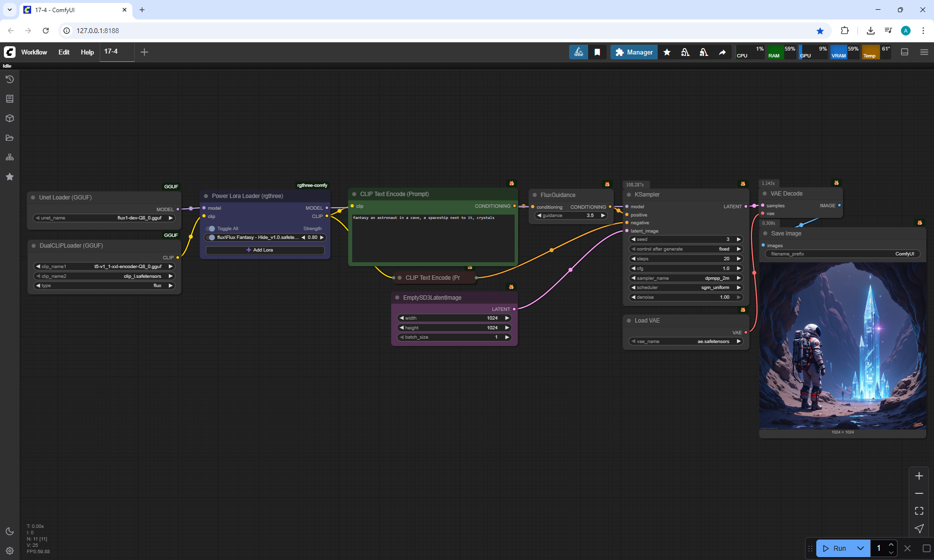Click the fit view icon
The height and width of the screenshot is (560, 934).
click(x=919, y=511)
